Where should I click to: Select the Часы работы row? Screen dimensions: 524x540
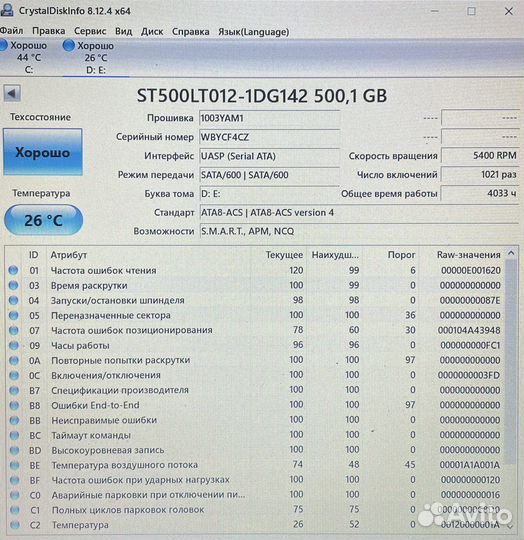pos(255,345)
